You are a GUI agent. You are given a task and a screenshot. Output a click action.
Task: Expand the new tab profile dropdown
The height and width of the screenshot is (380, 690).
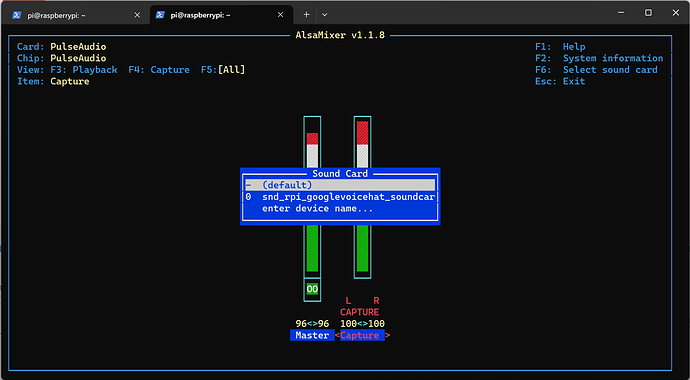coord(325,15)
